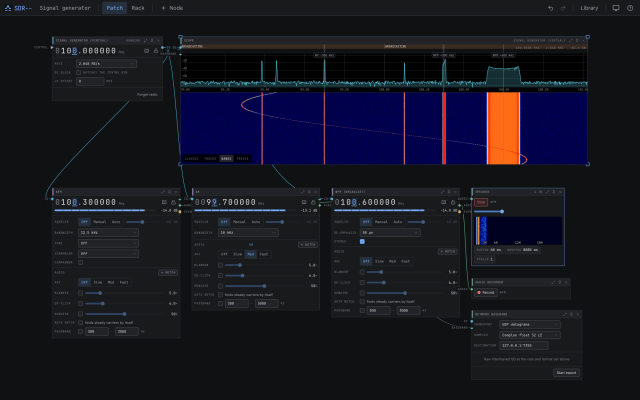Viewport: 640px width, 400px height.
Task: Open the Scrambler dropdown in NFM panel
Action: [108, 253]
